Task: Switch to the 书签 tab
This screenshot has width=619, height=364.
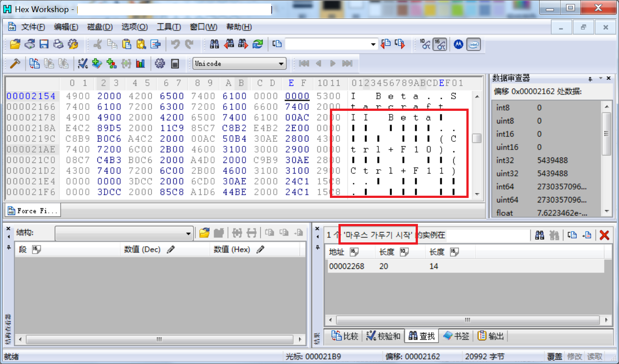Action: [456, 336]
